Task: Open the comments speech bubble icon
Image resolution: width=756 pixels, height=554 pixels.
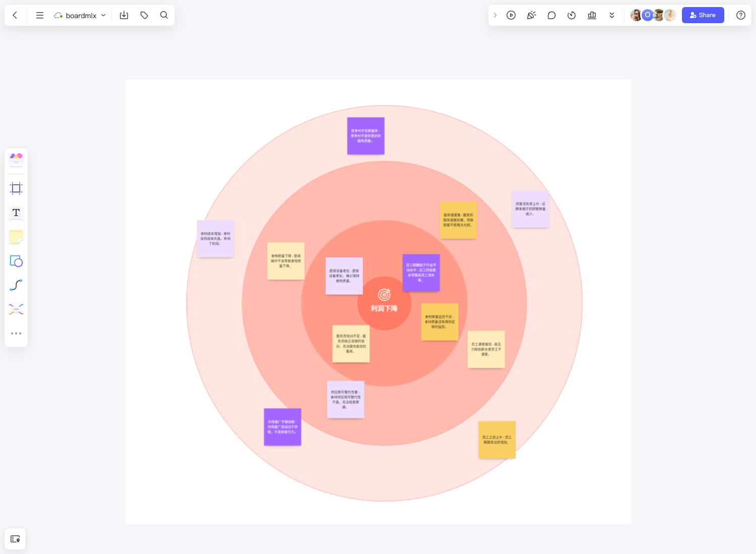Action: point(551,15)
